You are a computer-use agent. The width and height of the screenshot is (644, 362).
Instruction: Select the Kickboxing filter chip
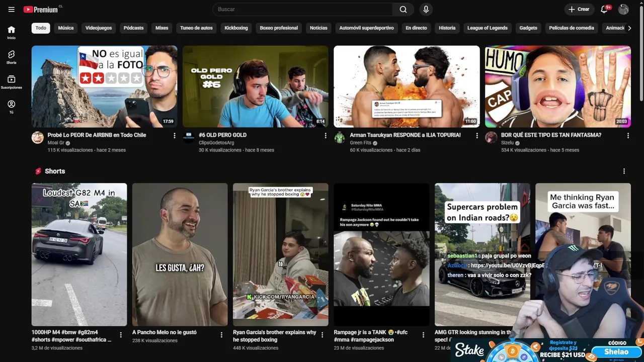(x=236, y=28)
